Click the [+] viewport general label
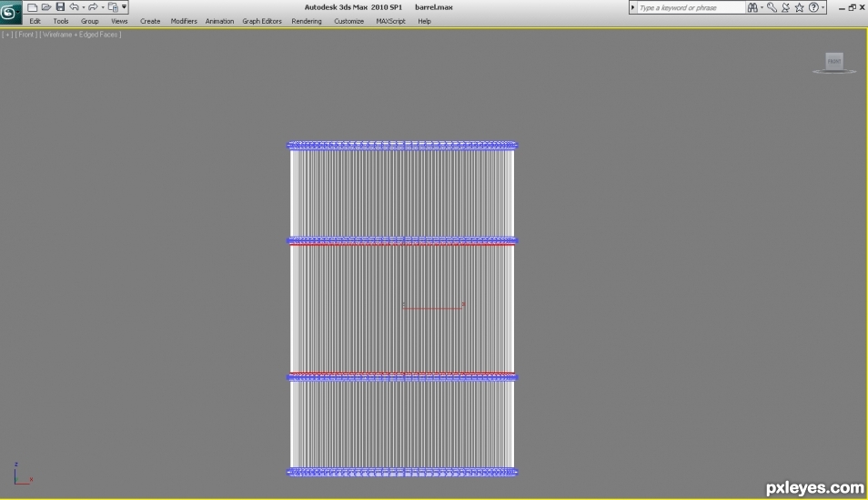The width and height of the screenshot is (868, 500). (x=7, y=35)
